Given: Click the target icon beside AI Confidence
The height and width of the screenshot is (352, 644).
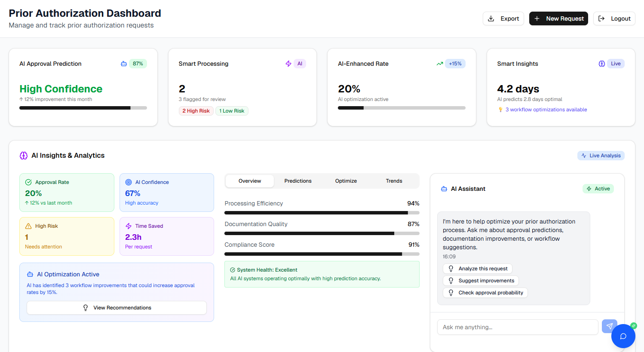Looking at the screenshot, I should pyautogui.click(x=129, y=182).
